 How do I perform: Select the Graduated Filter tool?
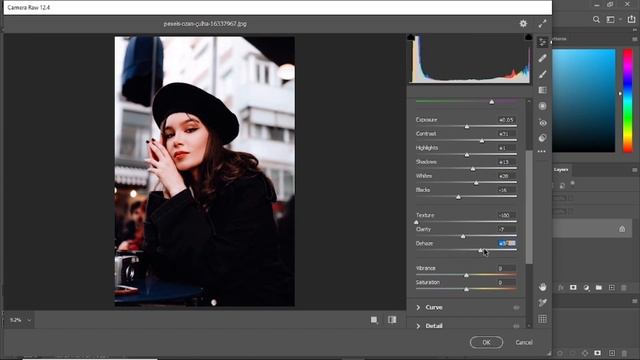point(542,90)
